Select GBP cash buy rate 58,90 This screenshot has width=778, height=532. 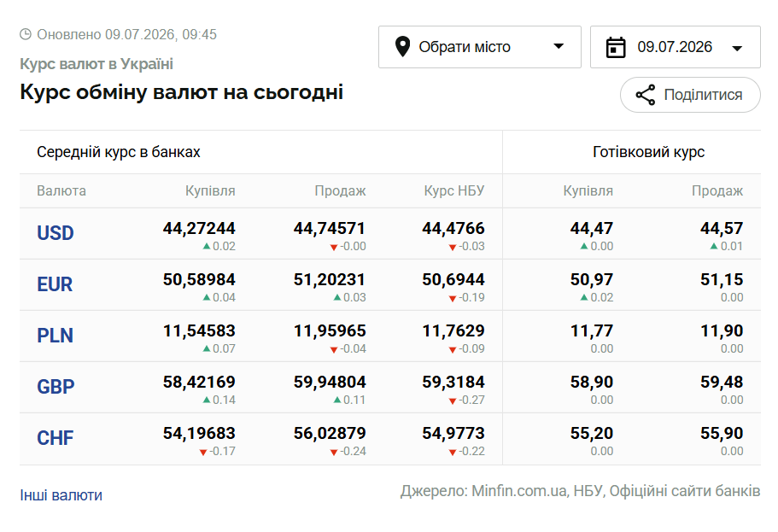pos(592,382)
